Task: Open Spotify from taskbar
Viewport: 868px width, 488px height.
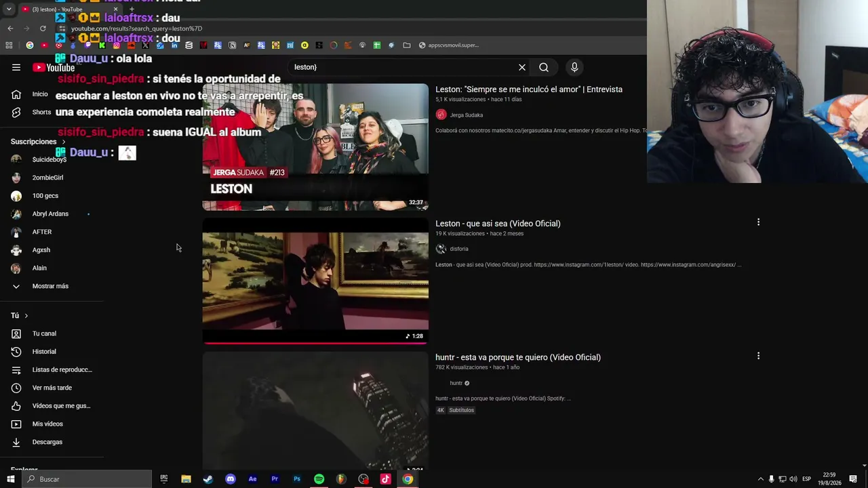Action: 319,479
